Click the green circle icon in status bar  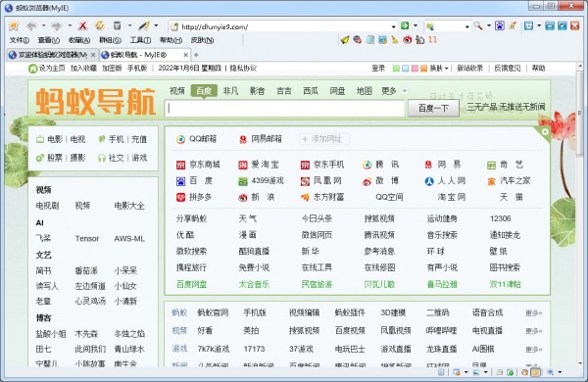pos(510,372)
